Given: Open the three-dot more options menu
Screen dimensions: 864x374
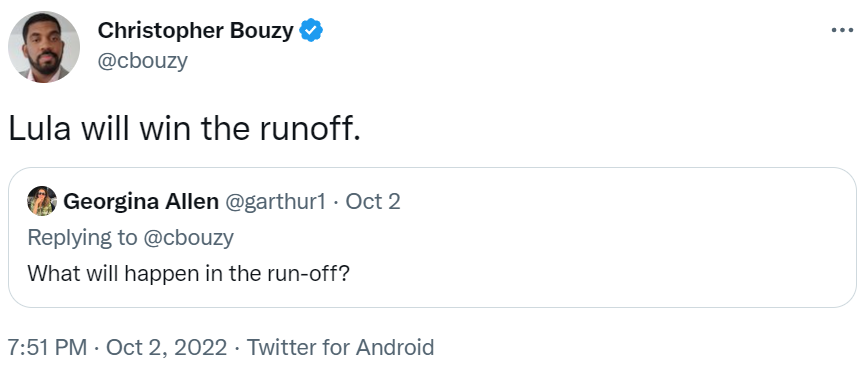Looking at the screenshot, I should (x=842, y=30).
